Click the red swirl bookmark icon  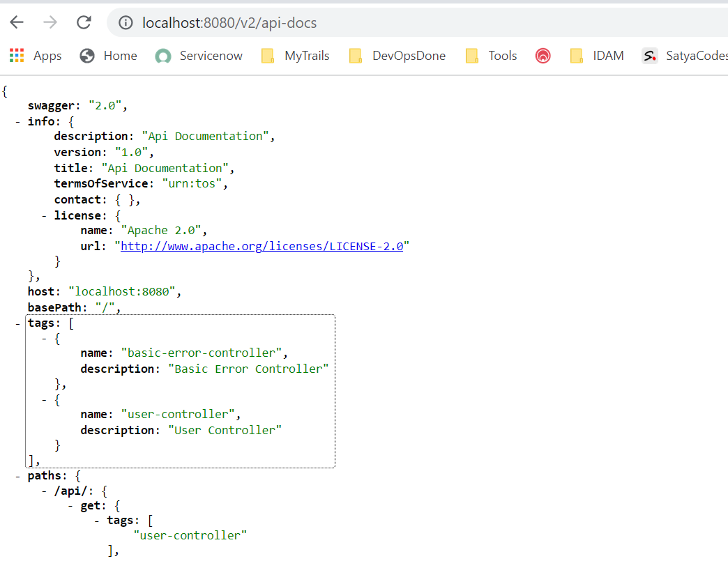click(x=543, y=56)
